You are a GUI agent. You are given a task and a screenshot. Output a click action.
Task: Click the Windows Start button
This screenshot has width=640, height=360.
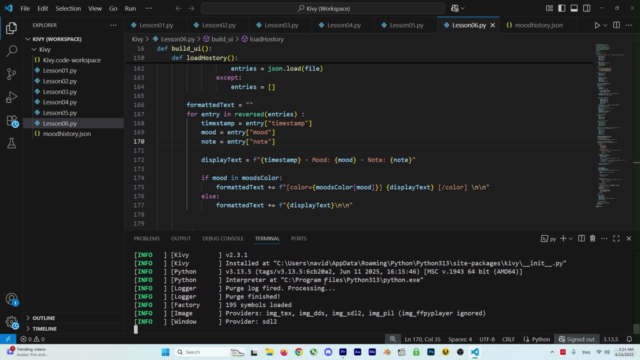pyautogui.click(x=165, y=352)
